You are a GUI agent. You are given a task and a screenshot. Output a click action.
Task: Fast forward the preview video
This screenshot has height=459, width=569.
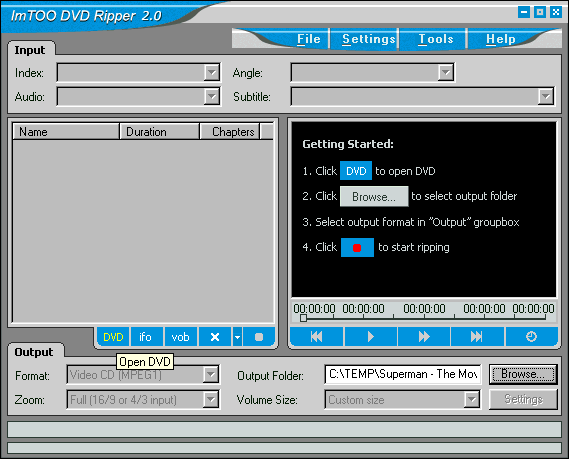coord(424,337)
